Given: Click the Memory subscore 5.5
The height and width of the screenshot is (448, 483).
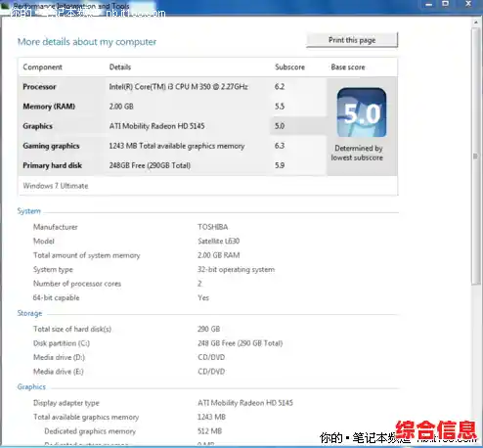Looking at the screenshot, I should click(280, 107).
